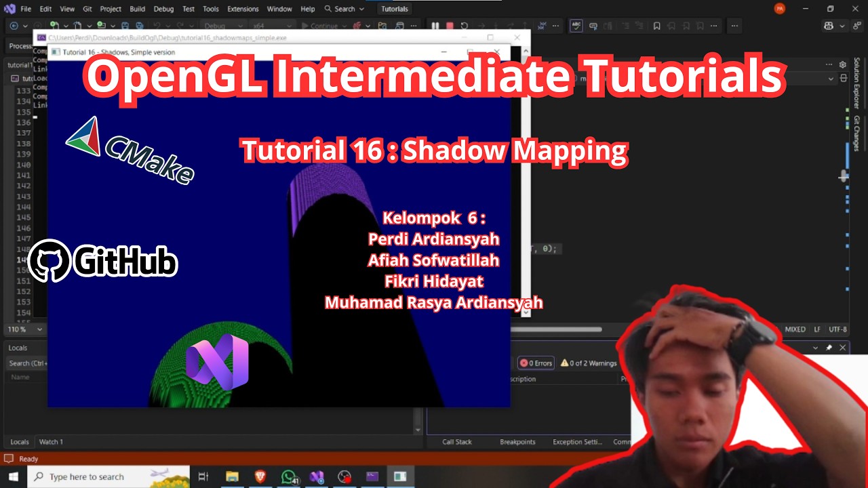Pin the Error List panel

[x=829, y=348]
